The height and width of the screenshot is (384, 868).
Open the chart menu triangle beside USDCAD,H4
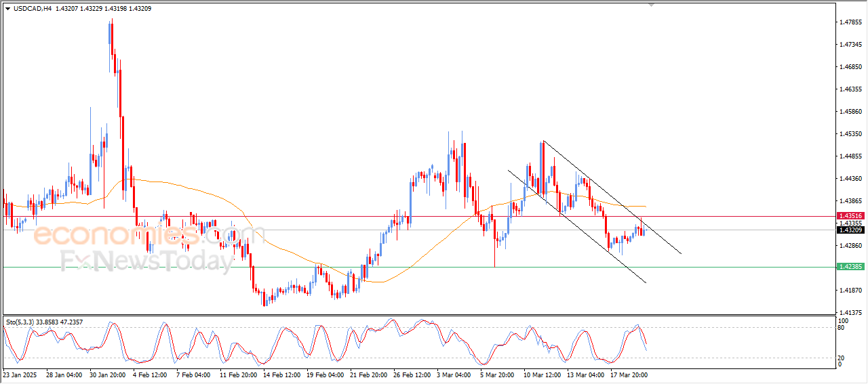(7, 9)
